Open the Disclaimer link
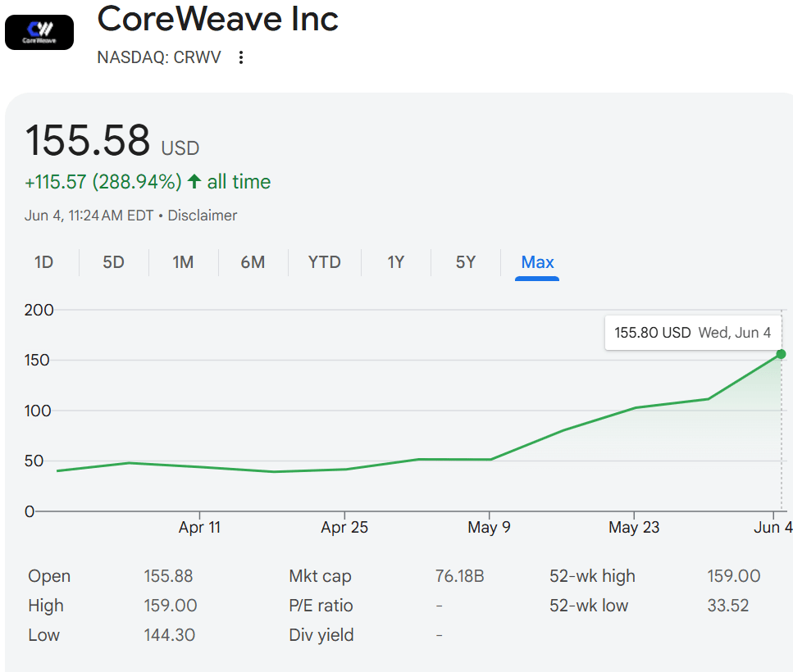Viewport: 793px width, 672px height. coord(202,216)
